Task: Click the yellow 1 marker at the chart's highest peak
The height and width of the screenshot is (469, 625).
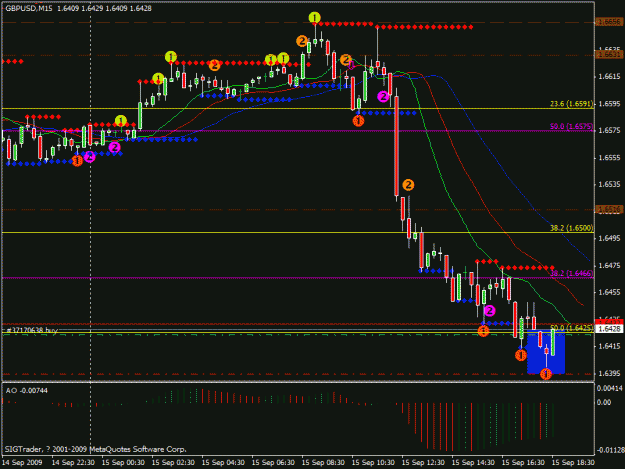Action: [x=314, y=18]
